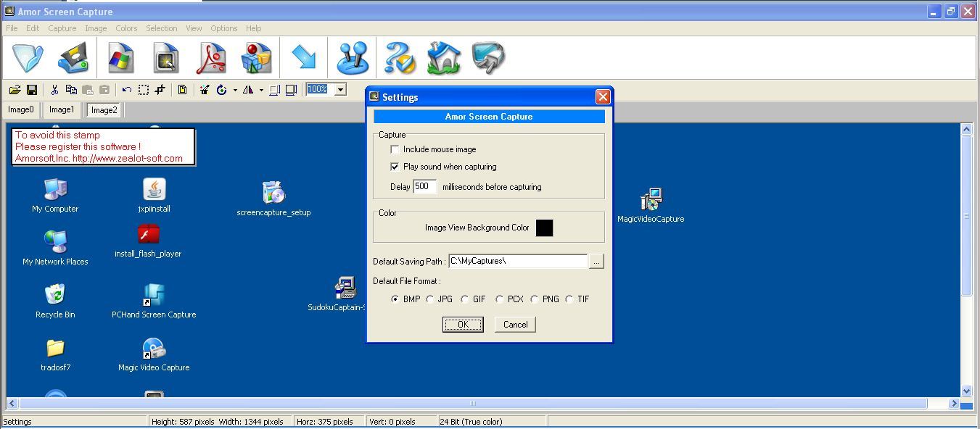Select the PCX file format radio
Image resolution: width=980 pixels, height=429 pixels.
[499, 299]
